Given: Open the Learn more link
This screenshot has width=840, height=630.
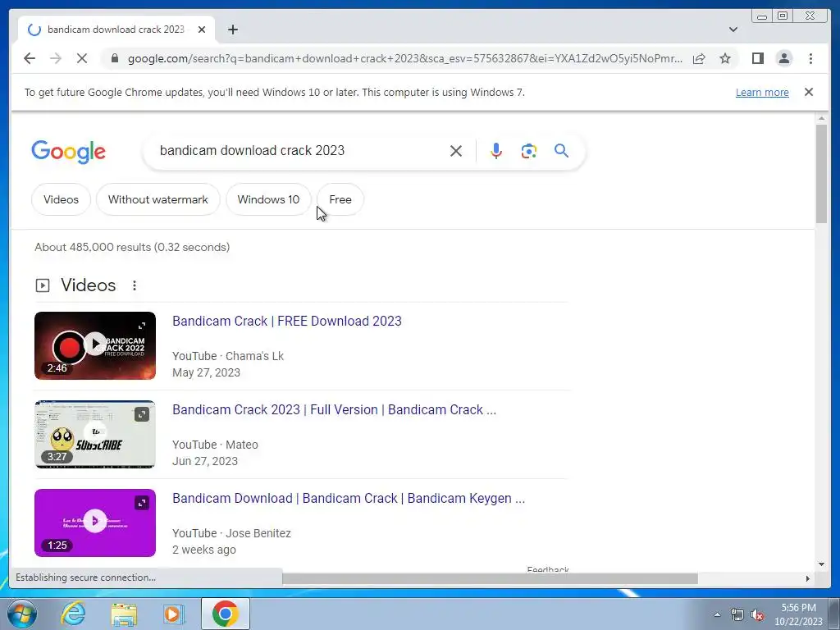Looking at the screenshot, I should [762, 92].
